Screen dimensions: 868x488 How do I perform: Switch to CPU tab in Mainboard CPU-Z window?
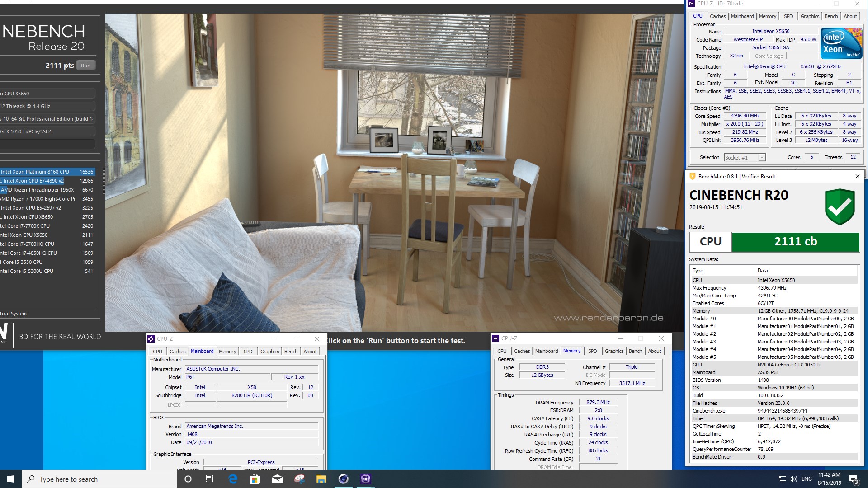click(x=157, y=352)
